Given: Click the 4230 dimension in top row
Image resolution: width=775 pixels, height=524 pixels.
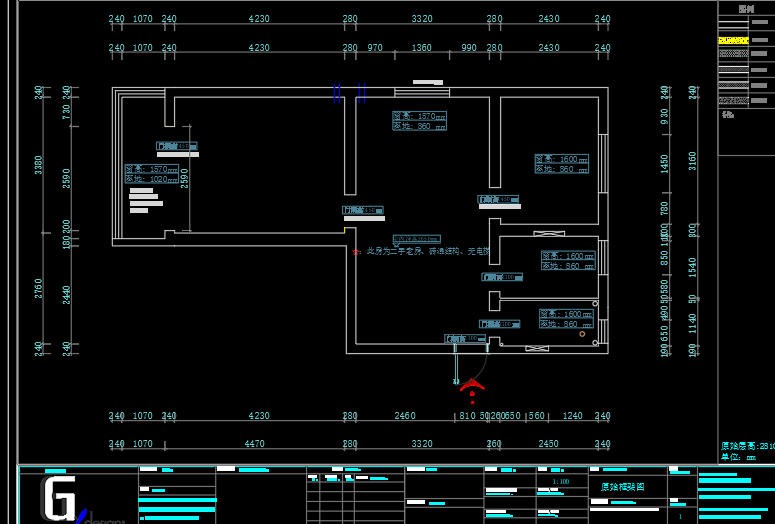Looking at the screenshot, I should [259, 19].
